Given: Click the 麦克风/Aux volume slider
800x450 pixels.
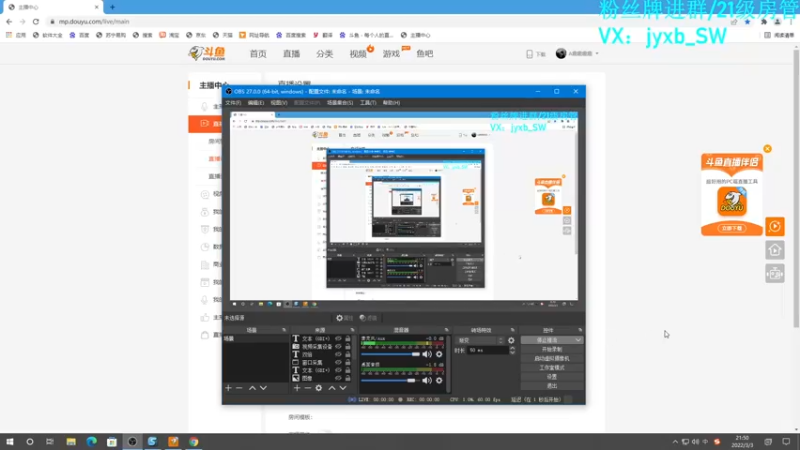Looking at the screenshot, I should point(390,354).
